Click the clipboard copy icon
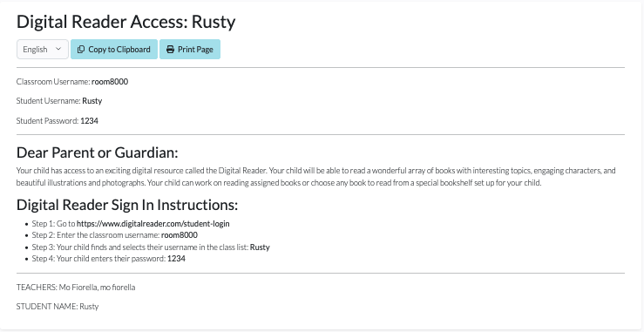Screen dimensions: 644x332 [81, 50]
